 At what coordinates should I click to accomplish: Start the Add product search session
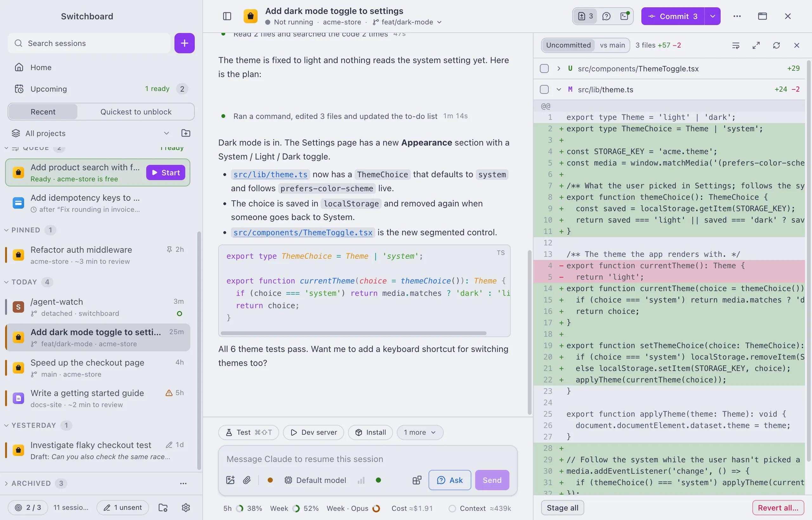coord(166,172)
